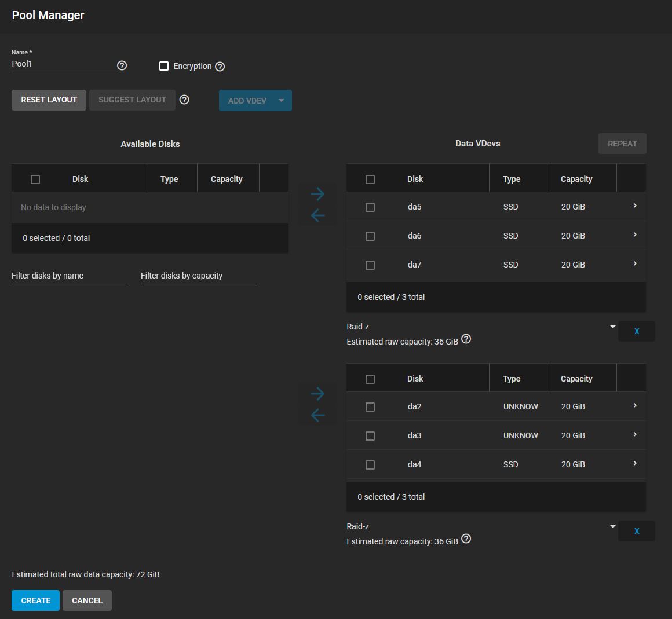
Task: Click left arrow to remove disks from first vdev
Action: pyautogui.click(x=317, y=215)
